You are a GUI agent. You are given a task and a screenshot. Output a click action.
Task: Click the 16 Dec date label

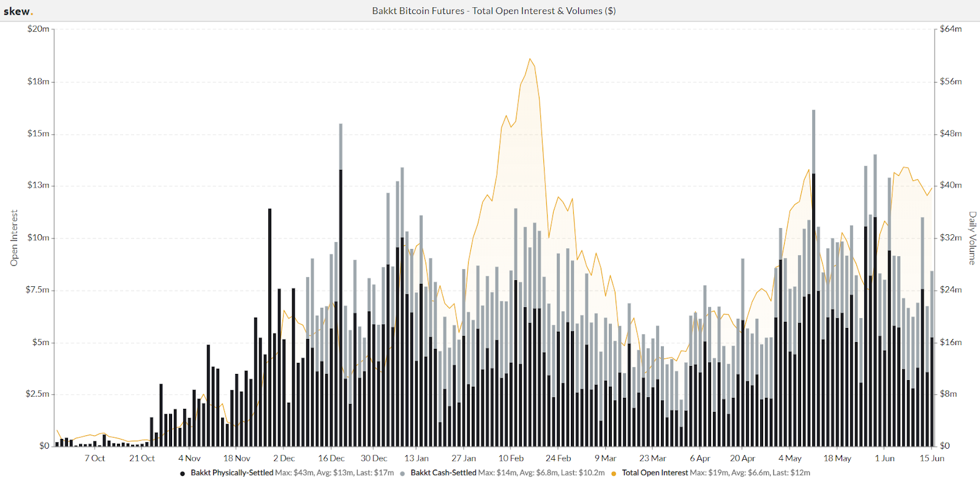coord(331,459)
